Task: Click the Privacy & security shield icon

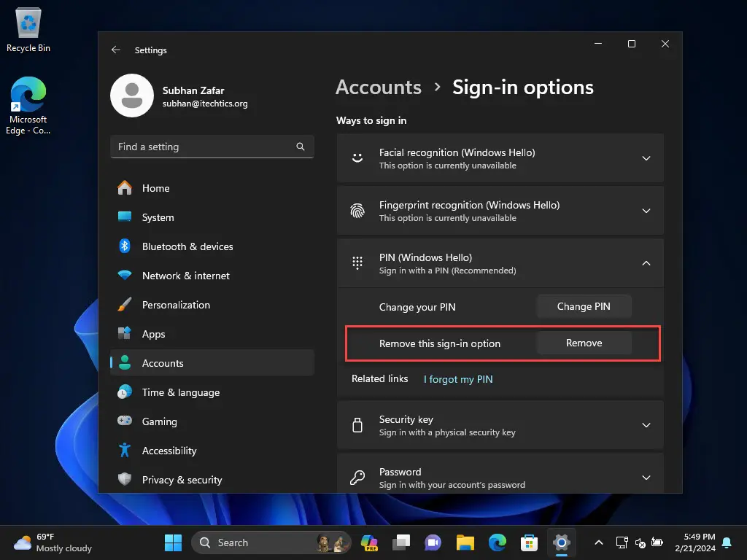Action: [x=125, y=479]
